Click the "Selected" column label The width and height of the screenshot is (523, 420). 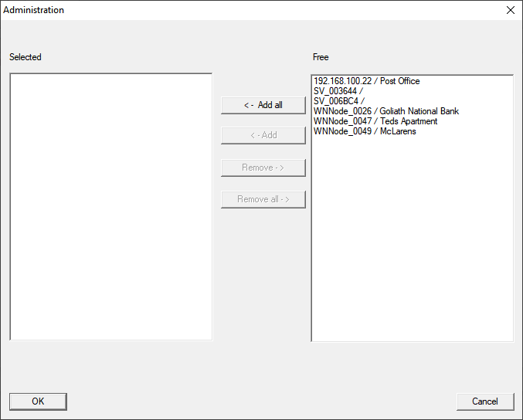[25, 57]
